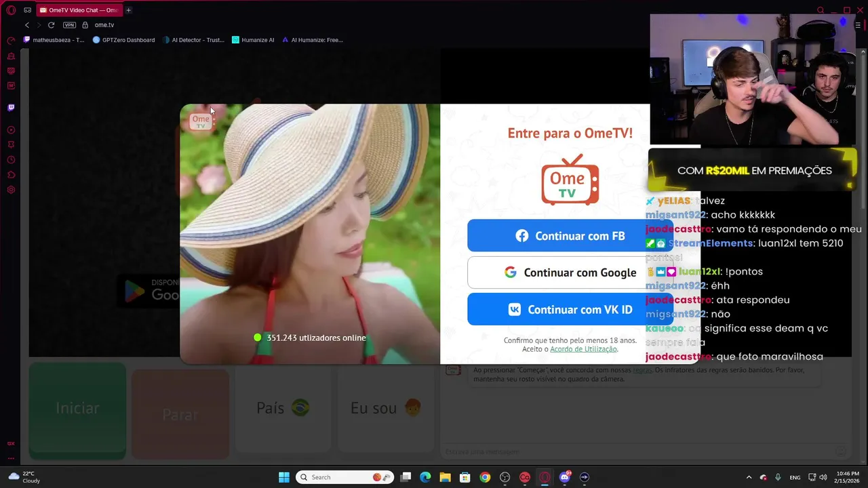Open Easy Setup menu icon at top right
The image size is (868, 488).
tap(857, 25)
